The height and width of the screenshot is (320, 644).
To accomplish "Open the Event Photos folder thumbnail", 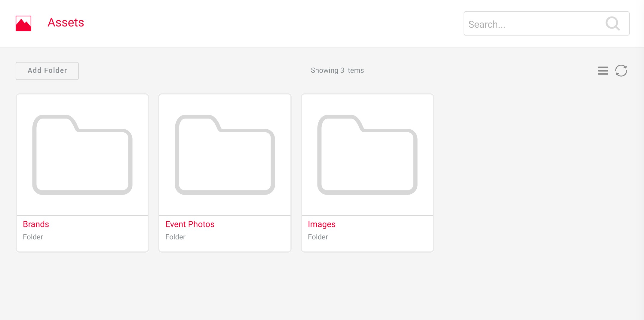I will coord(225,155).
